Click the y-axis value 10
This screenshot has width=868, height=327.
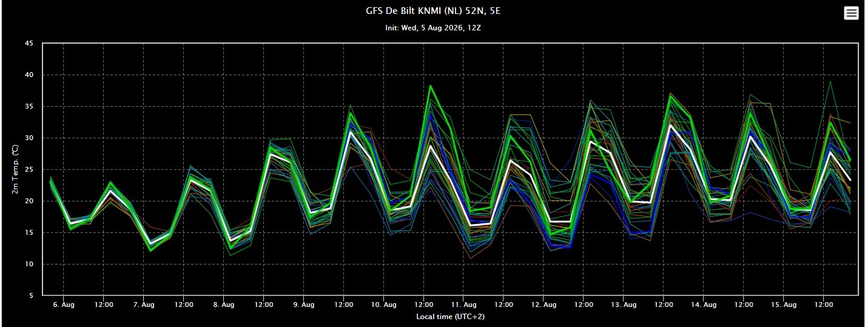[x=29, y=264]
